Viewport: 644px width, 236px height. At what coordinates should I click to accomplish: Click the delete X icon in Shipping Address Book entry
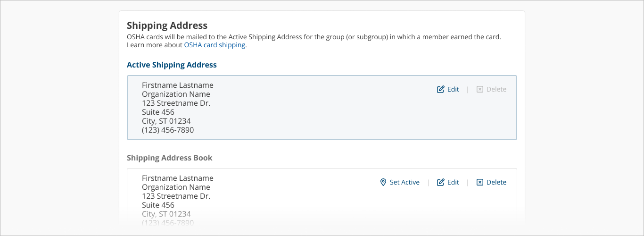pos(480,182)
